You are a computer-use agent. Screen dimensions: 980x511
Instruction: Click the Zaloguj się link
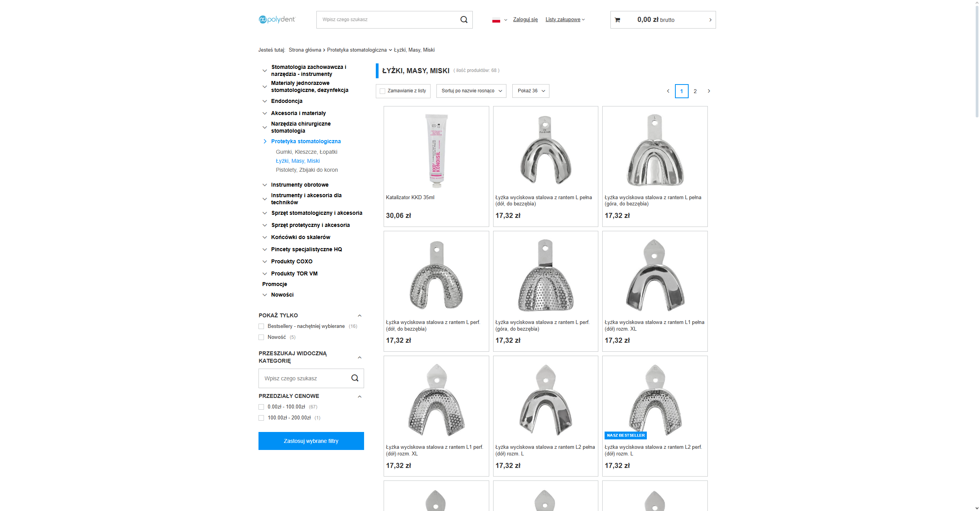coord(525,20)
